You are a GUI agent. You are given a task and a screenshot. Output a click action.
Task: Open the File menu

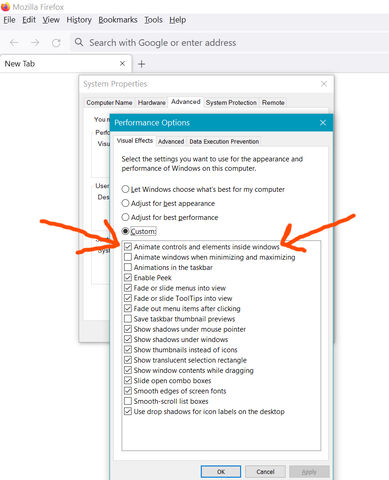(x=9, y=20)
